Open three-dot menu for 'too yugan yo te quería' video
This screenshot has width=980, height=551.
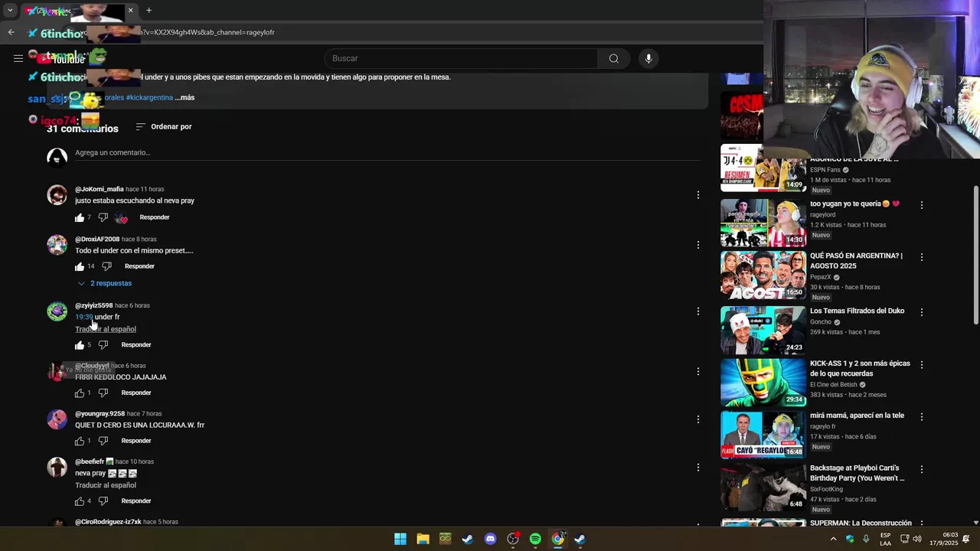(921, 205)
